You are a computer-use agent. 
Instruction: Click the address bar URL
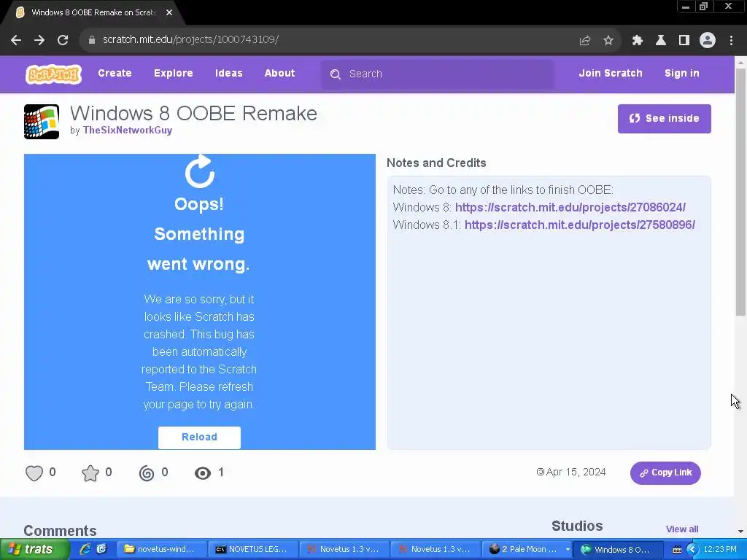pos(190,39)
